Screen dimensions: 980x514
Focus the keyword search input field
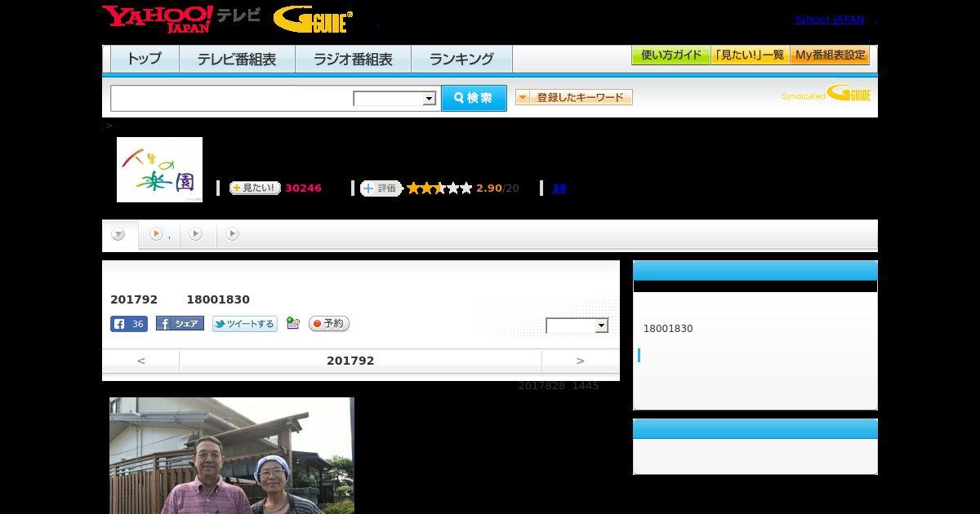pyautogui.click(x=231, y=98)
